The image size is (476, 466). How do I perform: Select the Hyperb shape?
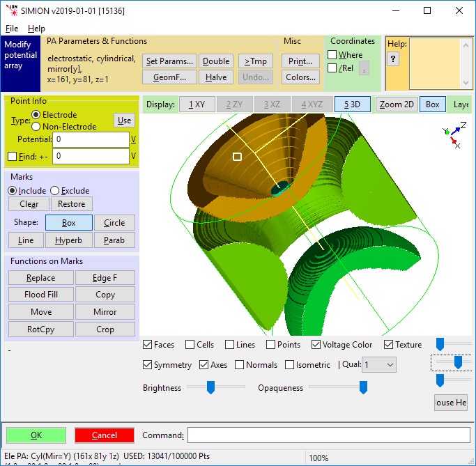point(68,240)
